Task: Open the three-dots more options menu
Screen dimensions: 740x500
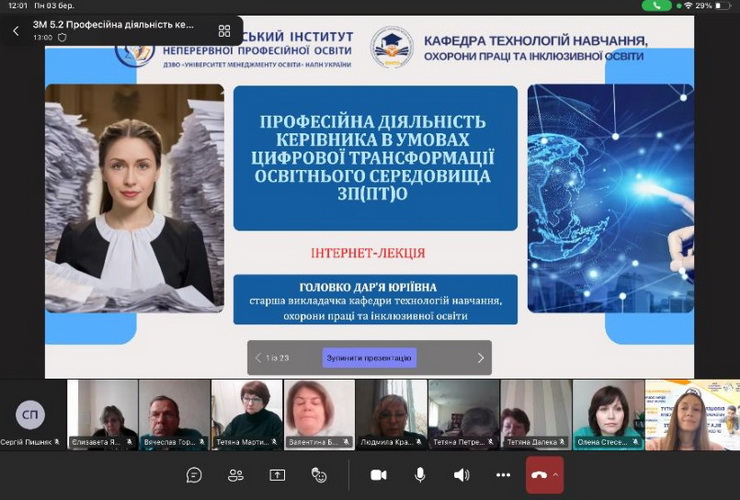Action: point(503,475)
